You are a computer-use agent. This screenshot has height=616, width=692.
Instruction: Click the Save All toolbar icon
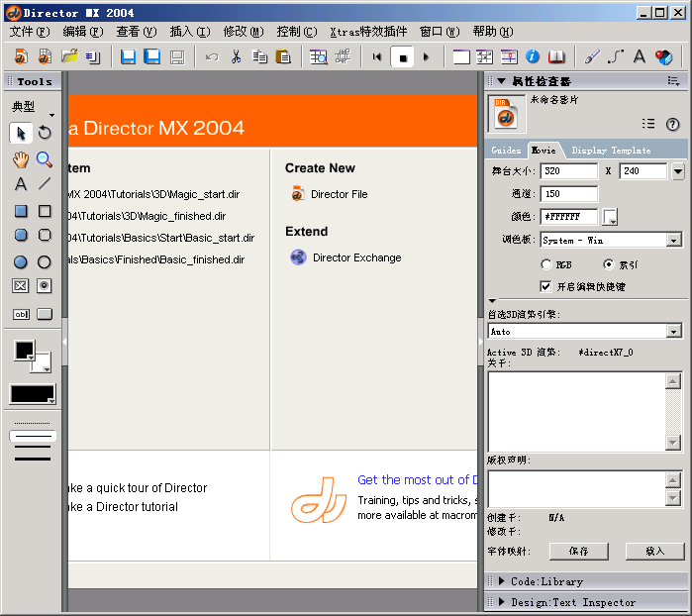click(x=152, y=57)
